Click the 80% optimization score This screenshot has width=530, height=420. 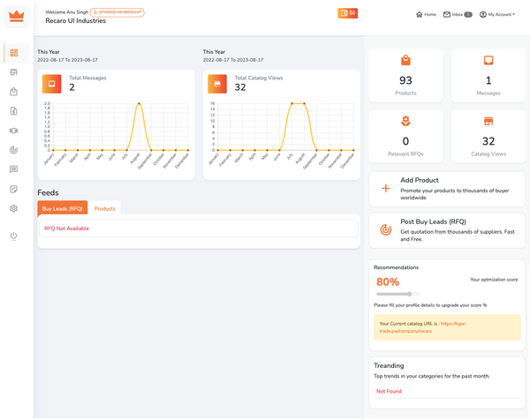tap(388, 282)
